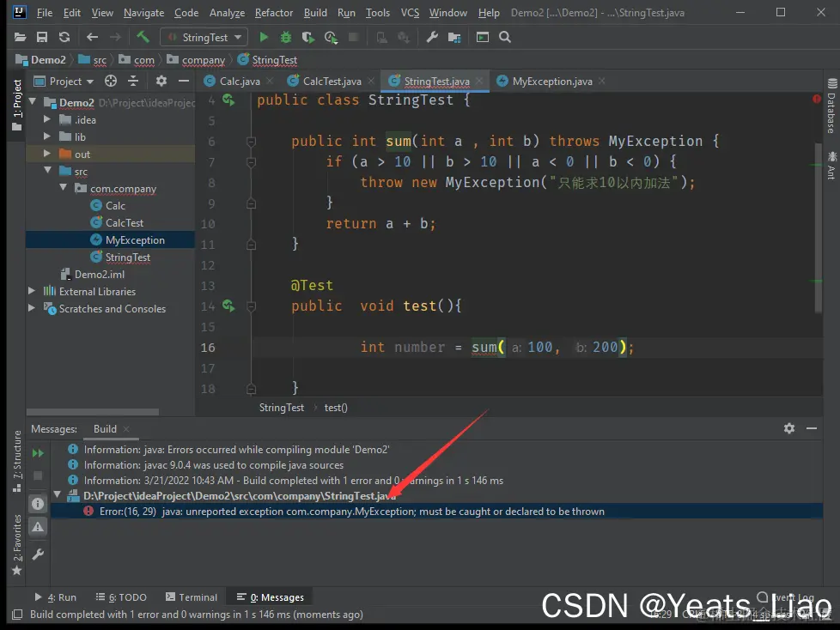
Task: Select CalcTest in project tree
Action: (125, 222)
